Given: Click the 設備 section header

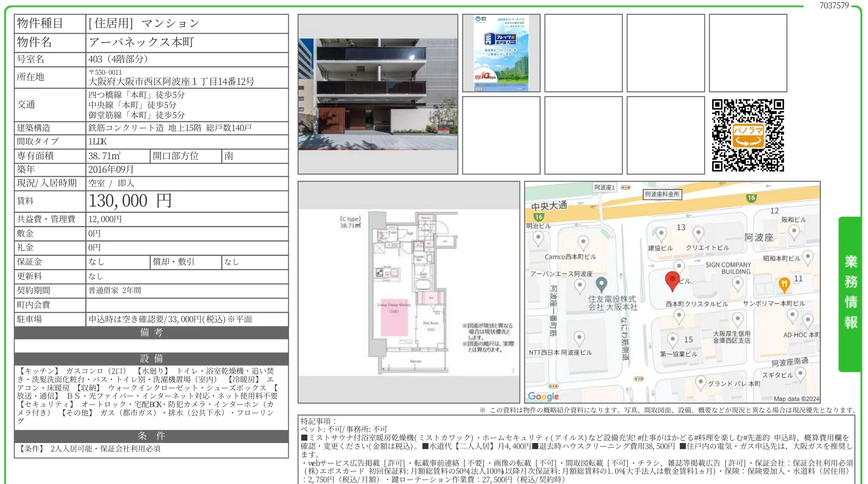Looking at the screenshot, I should coord(152,359).
